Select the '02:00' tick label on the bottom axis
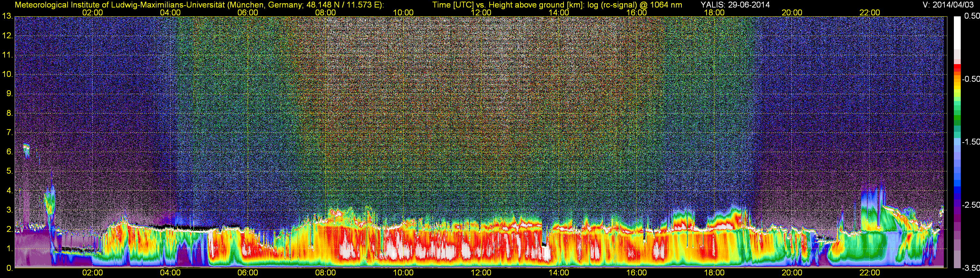This screenshot has height=278, width=980. (92, 273)
